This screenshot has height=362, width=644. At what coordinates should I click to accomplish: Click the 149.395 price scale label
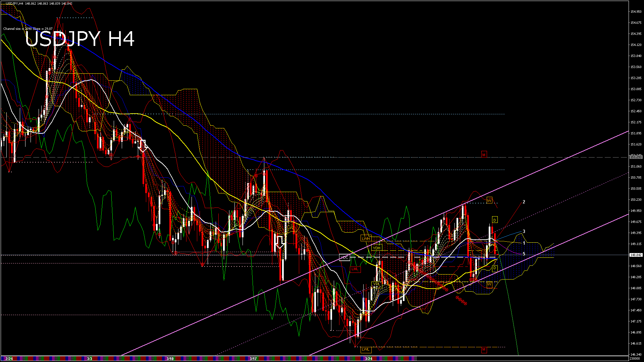(636, 233)
